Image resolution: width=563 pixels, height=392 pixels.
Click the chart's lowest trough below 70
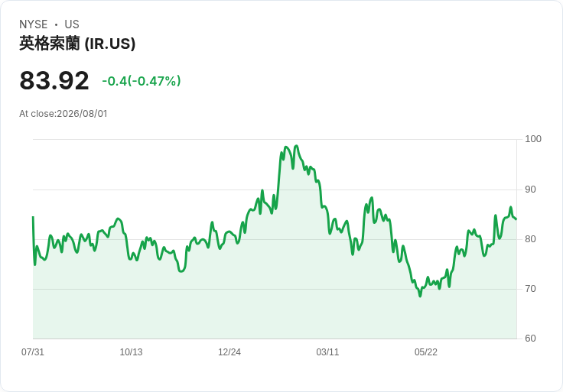tap(420, 296)
